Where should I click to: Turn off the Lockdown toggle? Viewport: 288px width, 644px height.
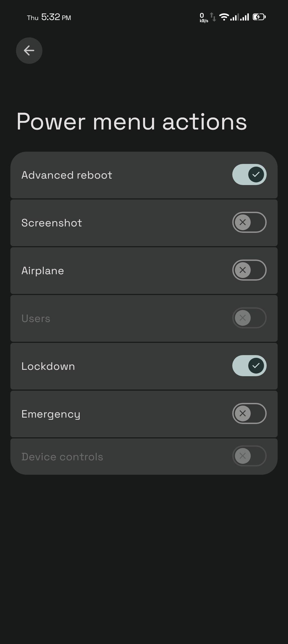(x=249, y=366)
